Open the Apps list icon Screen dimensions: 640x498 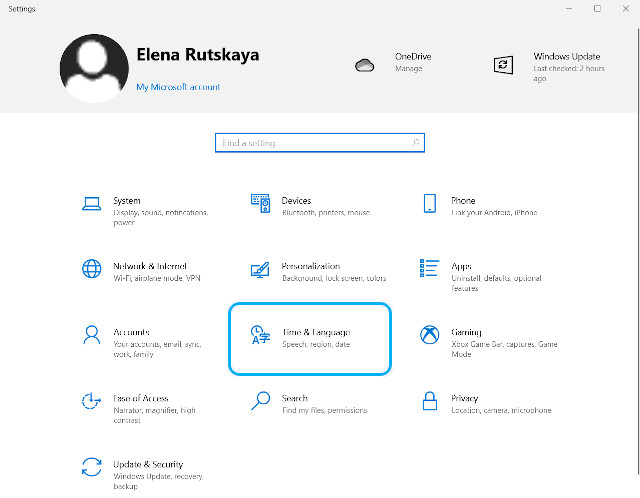pos(430,268)
